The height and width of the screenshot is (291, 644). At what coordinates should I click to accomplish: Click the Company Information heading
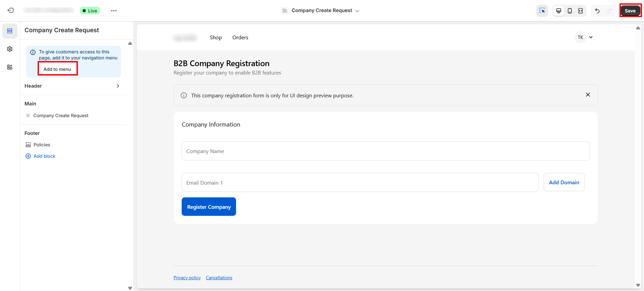211,125
